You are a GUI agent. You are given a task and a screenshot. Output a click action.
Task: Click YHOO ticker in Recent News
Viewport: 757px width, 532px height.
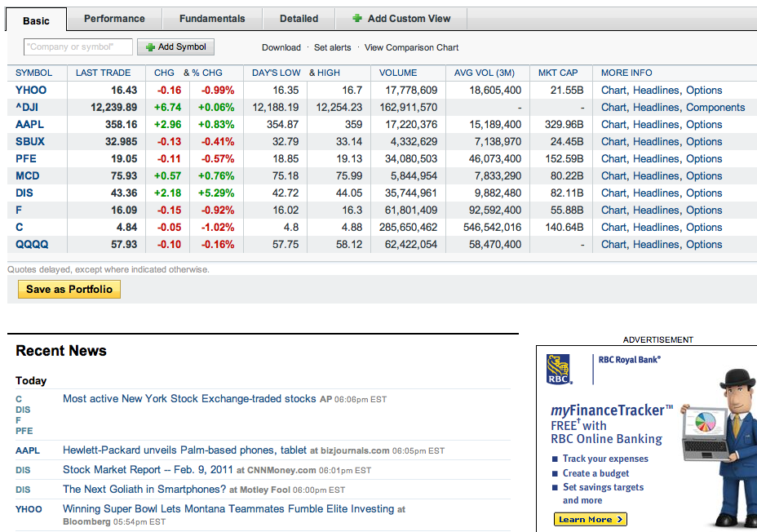29,509
